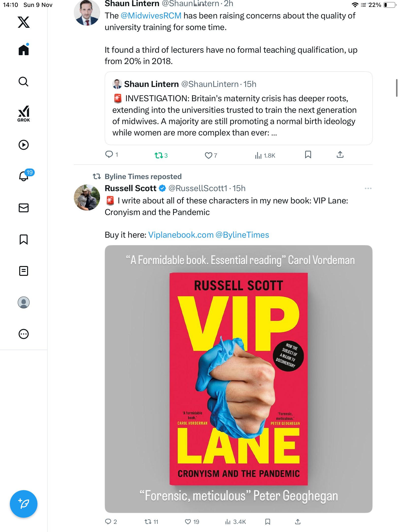Open the Viplanebook.com link

point(181,235)
